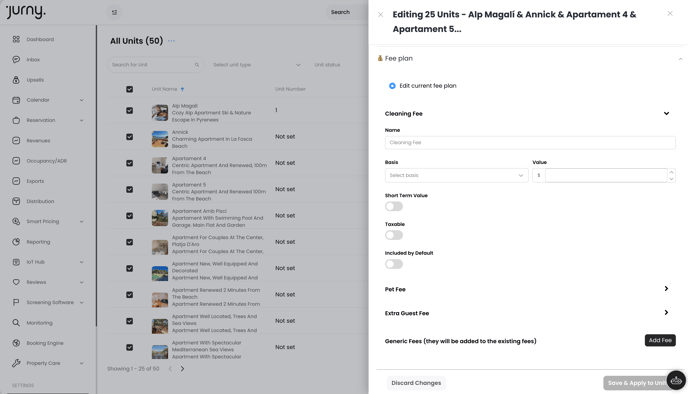688x394 pixels.
Task: Open the chat bot widget icon
Action: point(676,380)
